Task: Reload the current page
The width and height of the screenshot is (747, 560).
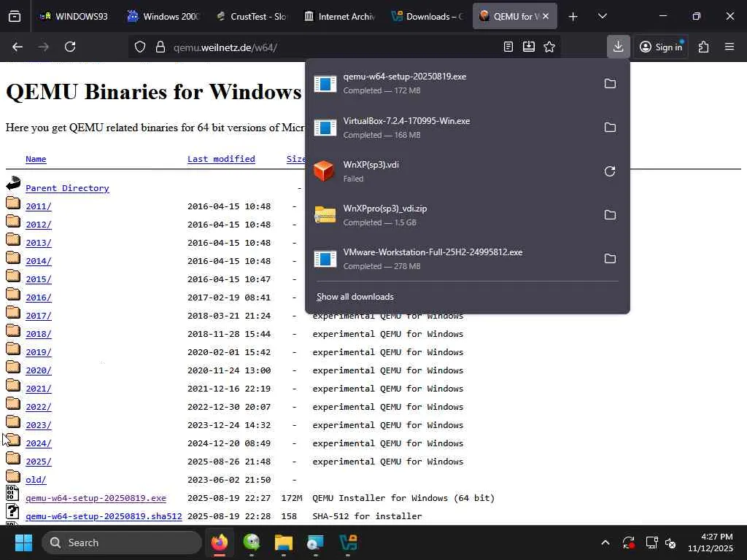Action: 70,47
